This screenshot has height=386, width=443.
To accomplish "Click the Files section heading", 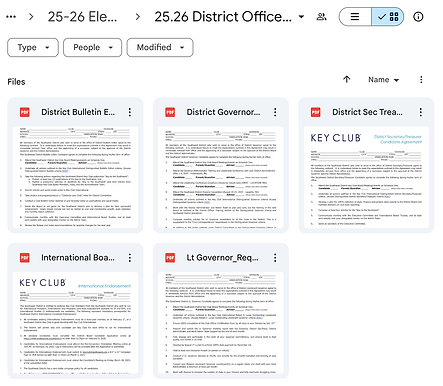I will (16, 82).
